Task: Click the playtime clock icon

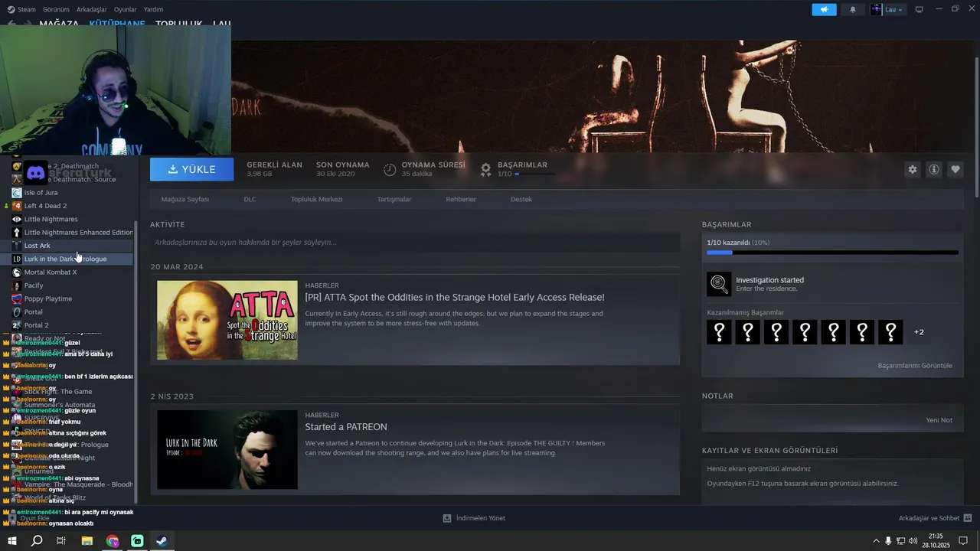Action: pos(390,169)
